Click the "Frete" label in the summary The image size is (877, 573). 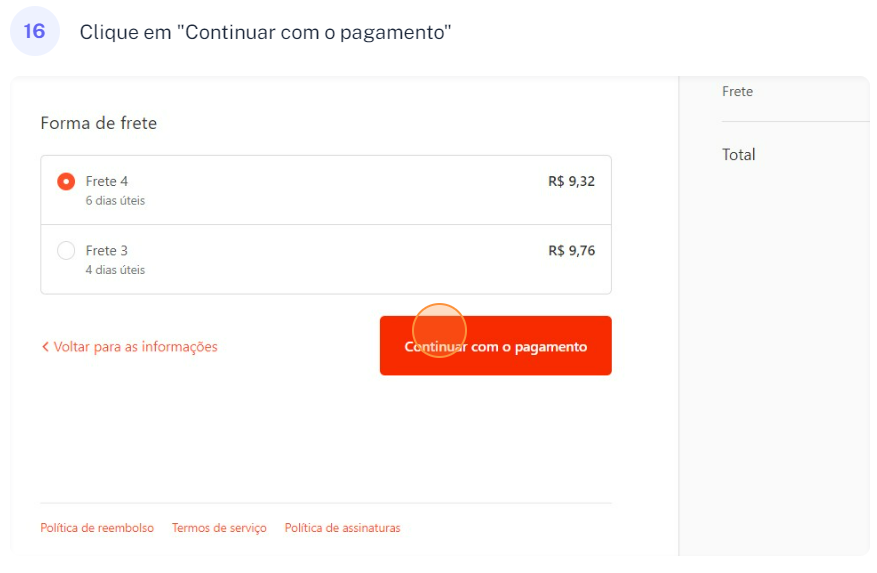point(737,91)
